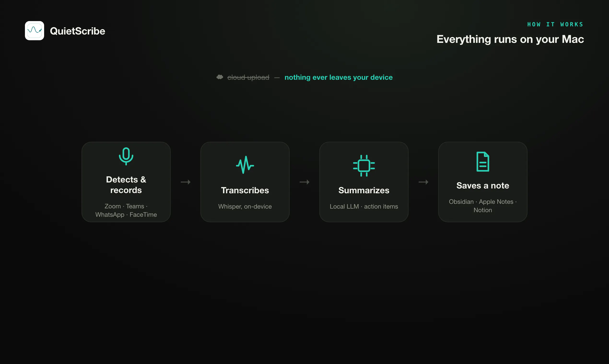The height and width of the screenshot is (364, 609).
Task: Click Zoom · Teams · WhatsApp · FaceTime caption
Action: pyautogui.click(x=126, y=210)
